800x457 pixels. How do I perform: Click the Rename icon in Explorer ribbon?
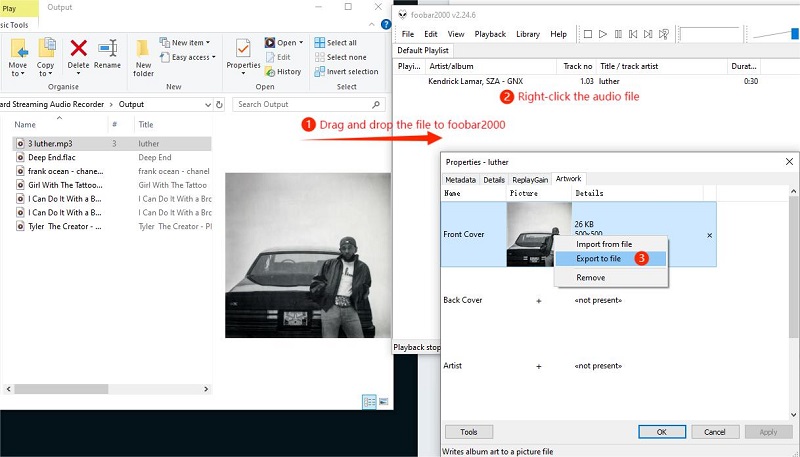point(108,48)
